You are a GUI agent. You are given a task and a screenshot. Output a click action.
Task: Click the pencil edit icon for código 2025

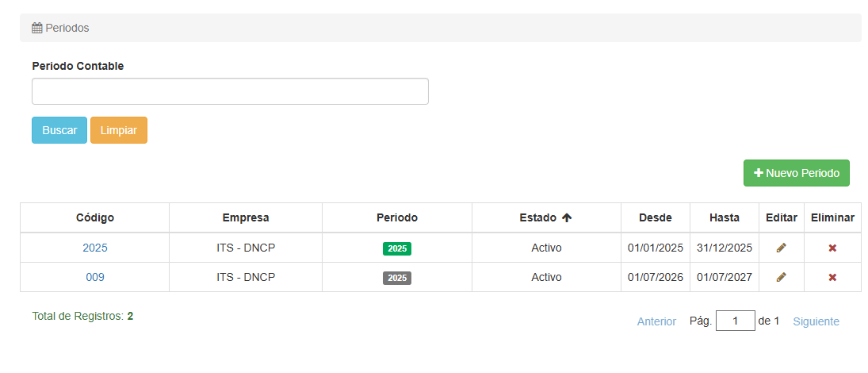point(781,248)
